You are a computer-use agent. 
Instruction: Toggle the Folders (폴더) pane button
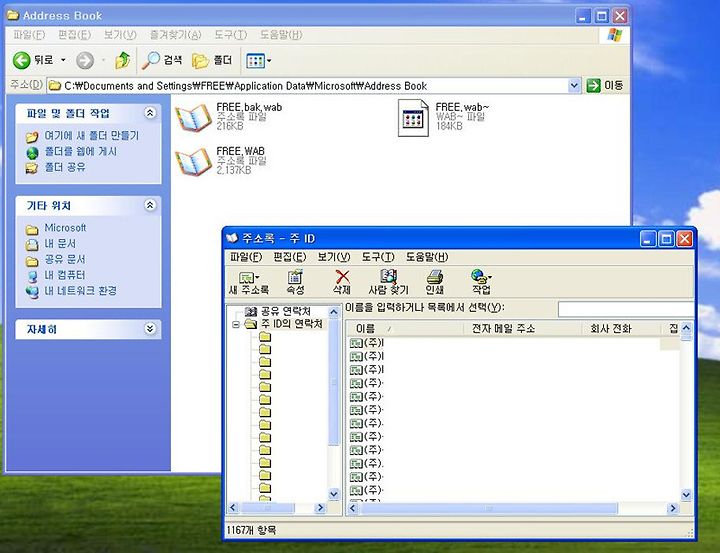pyautogui.click(x=212, y=60)
